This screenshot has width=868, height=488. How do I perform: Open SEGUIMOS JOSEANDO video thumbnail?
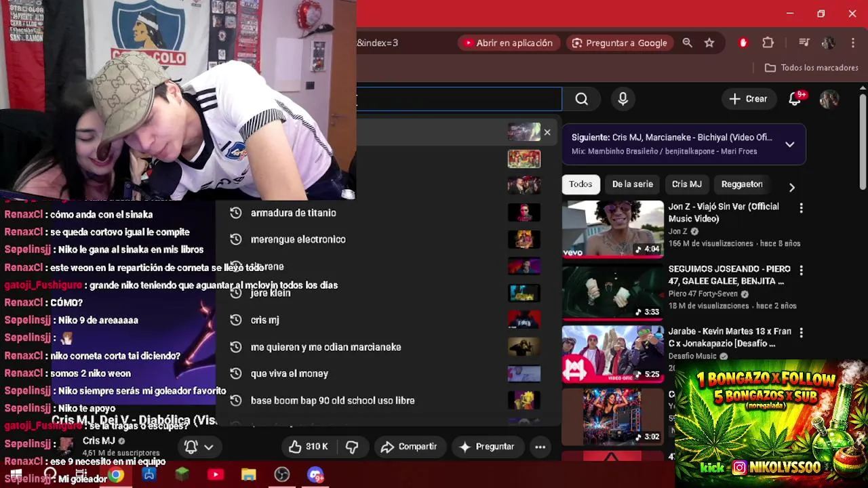613,291
